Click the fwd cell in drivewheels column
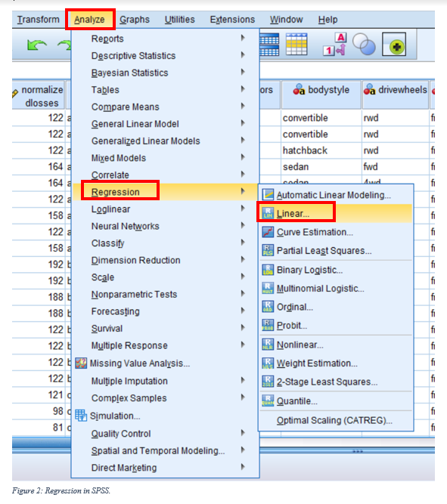Viewport: 447px width, 504px height. 396,166
